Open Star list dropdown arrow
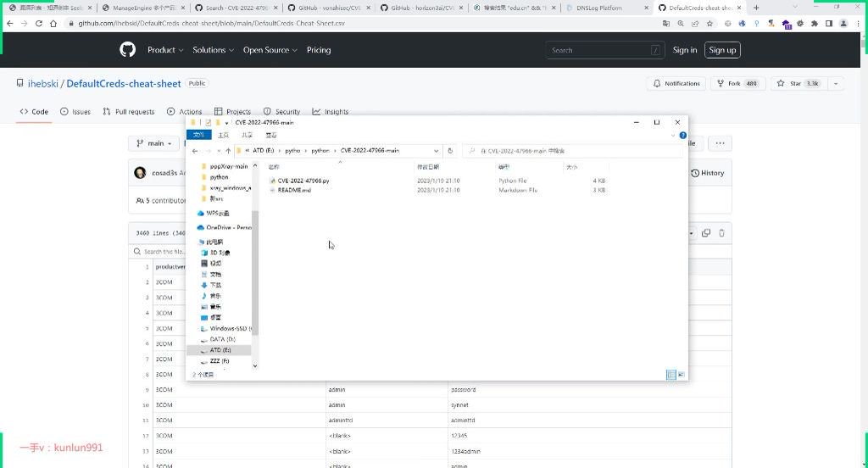The image size is (868, 468). [x=835, y=84]
